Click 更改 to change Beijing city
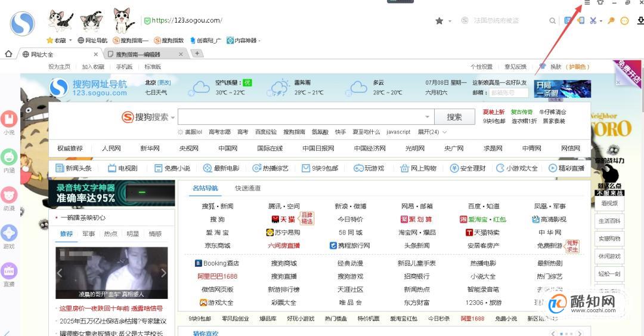644x336 pixels. click(x=165, y=83)
